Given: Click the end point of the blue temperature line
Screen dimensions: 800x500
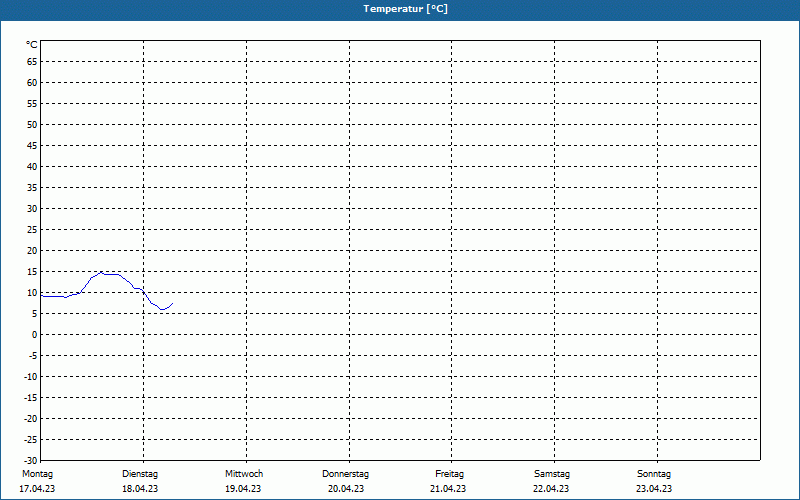Looking at the screenshot, I should [173, 303].
